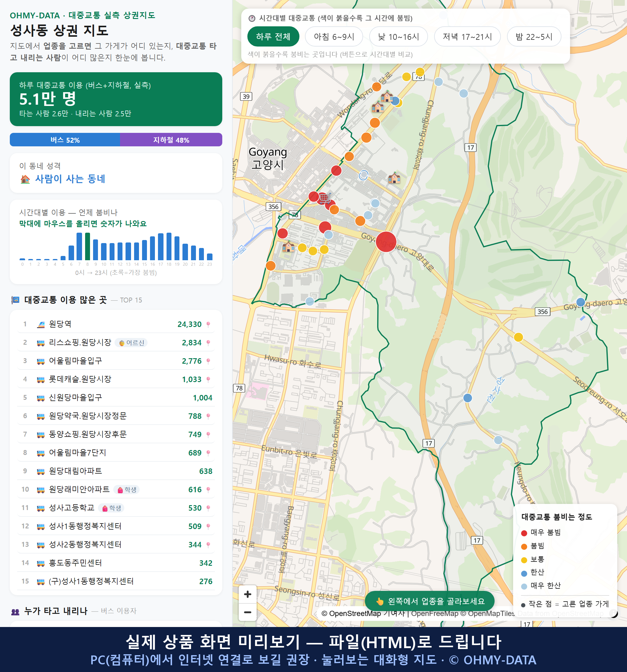Click the pin icon next to 리스쇼핑.원당시장

pyautogui.click(x=208, y=343)
